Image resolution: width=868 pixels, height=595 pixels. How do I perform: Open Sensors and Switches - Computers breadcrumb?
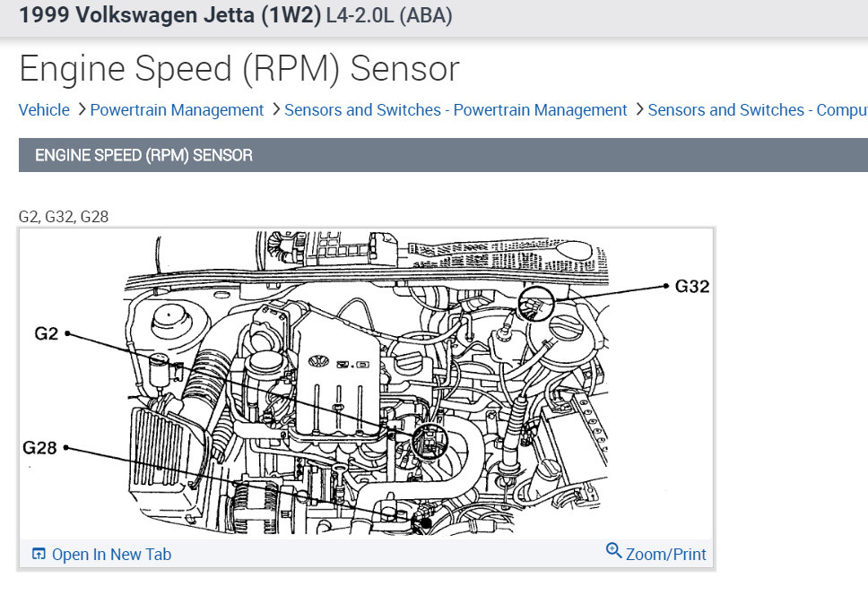758,110
